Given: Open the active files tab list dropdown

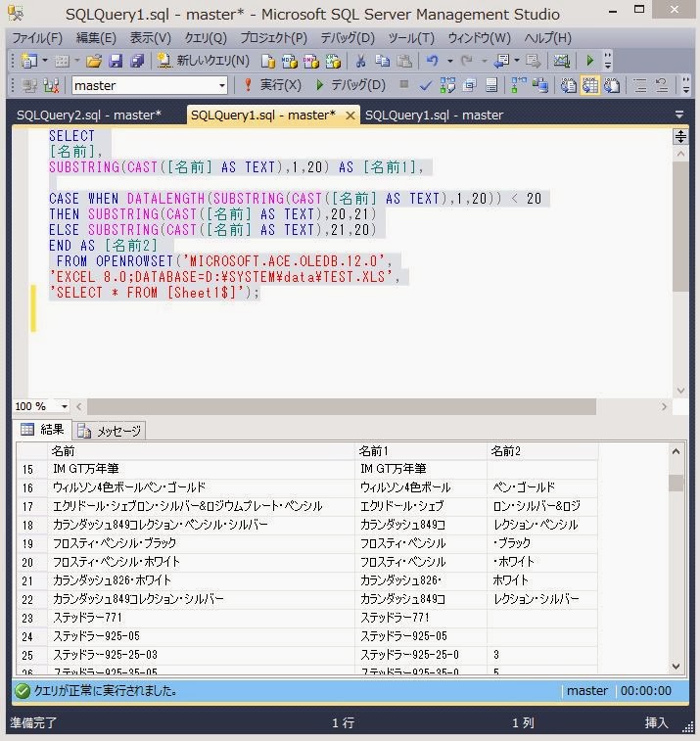Looking at the screenshot, I should click(679, 115).
